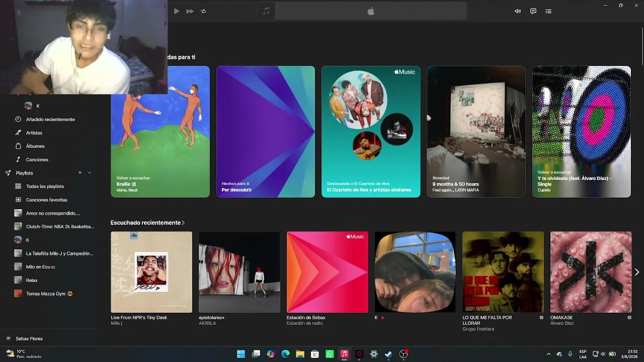644x362 pixels.
Task: Show more recently played with the right arrow
Action: pyautogui.click(x=636, y=272)
